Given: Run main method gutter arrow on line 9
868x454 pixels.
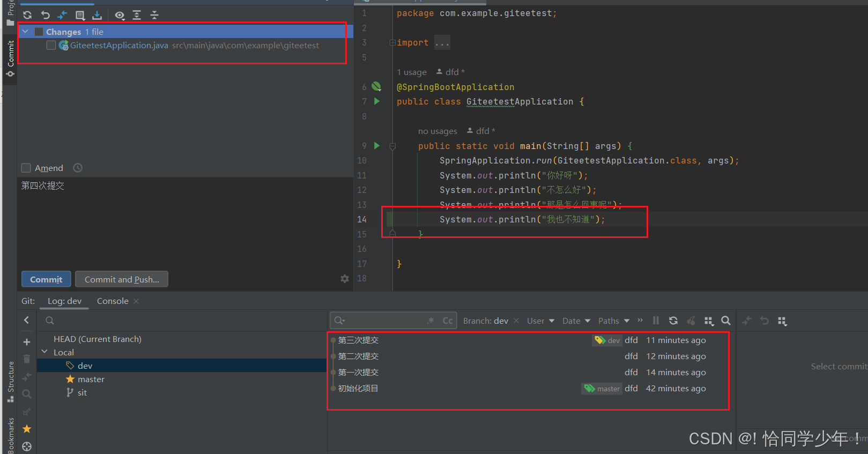Looking at the screenshot, I should point(377,145).
